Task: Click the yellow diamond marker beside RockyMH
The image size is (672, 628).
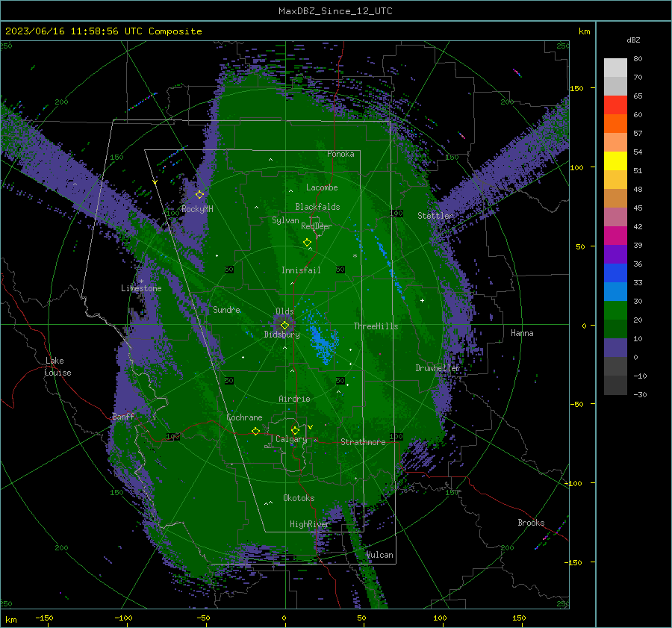Action: click(x=199, y=195)
